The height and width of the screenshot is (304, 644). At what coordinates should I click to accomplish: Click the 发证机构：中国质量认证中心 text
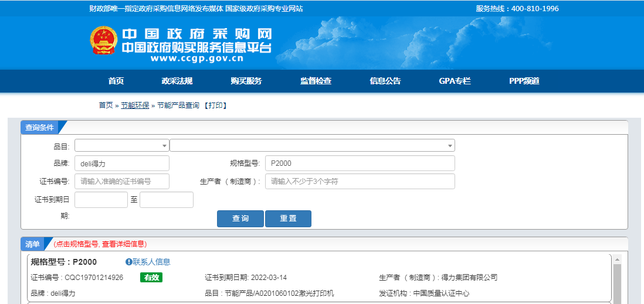coord(424,293)
